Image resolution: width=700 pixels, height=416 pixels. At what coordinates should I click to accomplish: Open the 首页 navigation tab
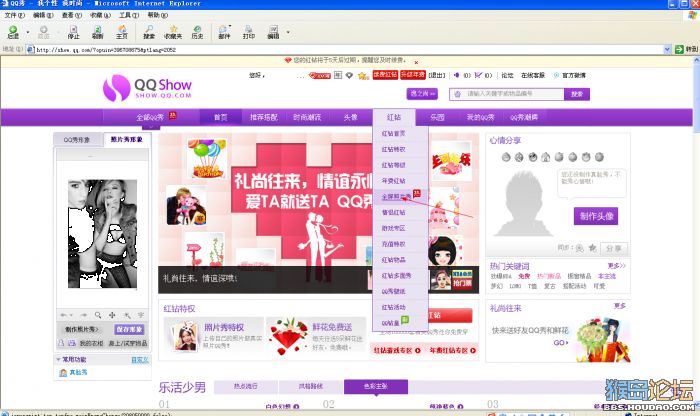[221, 117]
